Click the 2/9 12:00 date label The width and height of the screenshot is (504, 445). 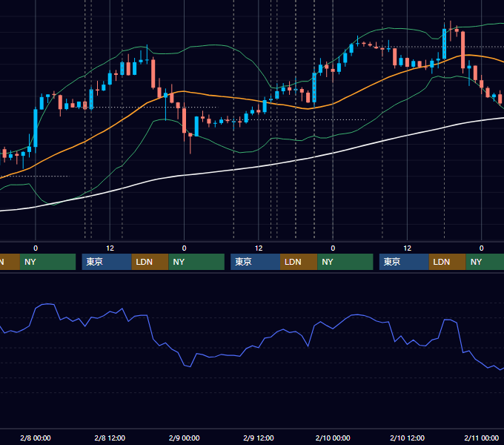pyautogui.click(x=259, y=438)
